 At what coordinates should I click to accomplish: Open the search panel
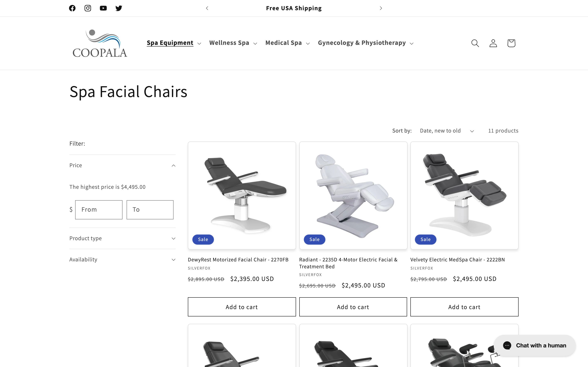point(475,43)
